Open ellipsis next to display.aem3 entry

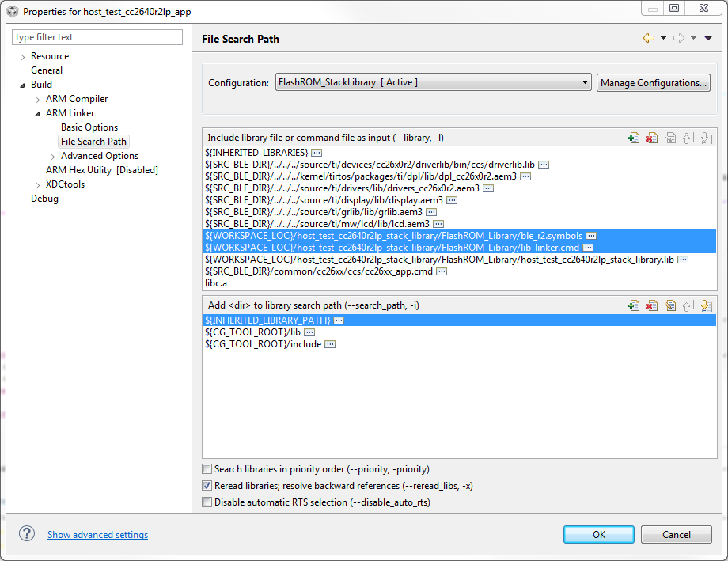[452, 200]
